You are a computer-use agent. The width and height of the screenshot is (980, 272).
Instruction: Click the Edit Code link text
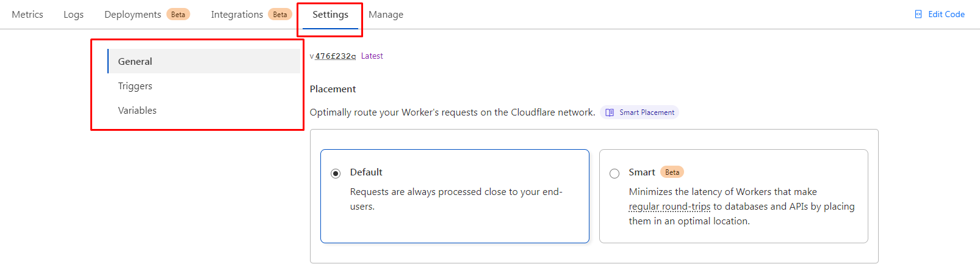(x=946, y=14)
